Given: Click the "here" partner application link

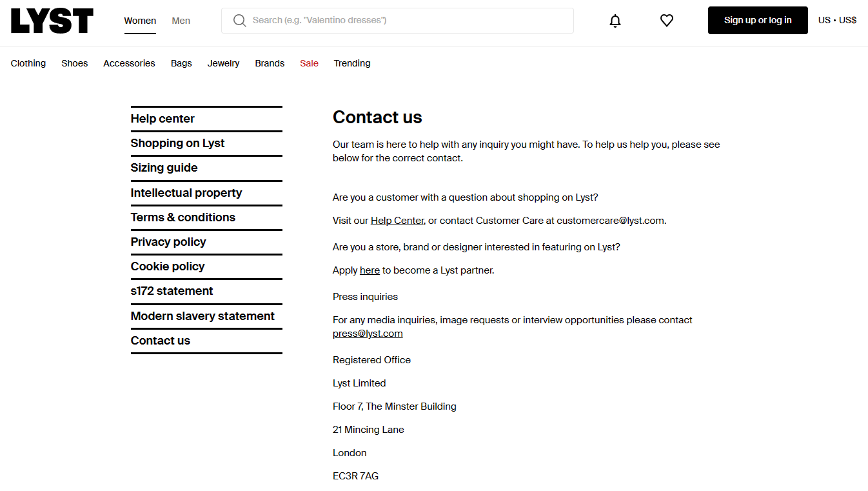Looking at the screenshot, I should coord(370,270).
